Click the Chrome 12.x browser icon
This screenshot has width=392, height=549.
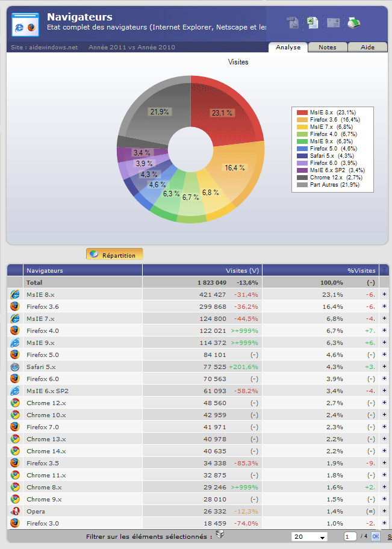point(14,403)
